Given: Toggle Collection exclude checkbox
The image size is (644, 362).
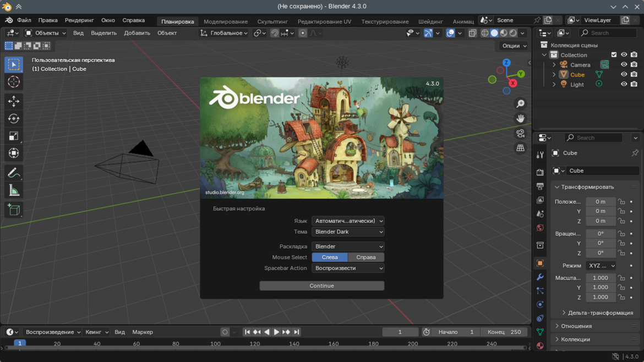Looking at the screenshot, I should (614, 54).
